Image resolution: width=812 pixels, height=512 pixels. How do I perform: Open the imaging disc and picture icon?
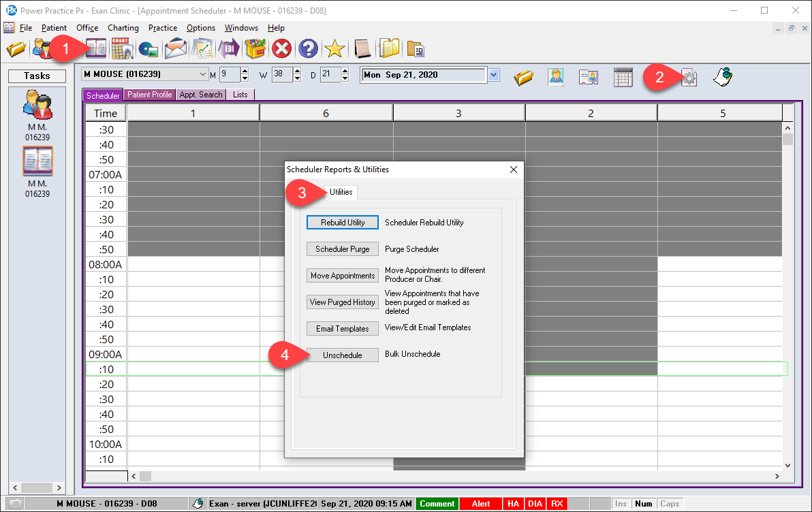coord(149,50)
